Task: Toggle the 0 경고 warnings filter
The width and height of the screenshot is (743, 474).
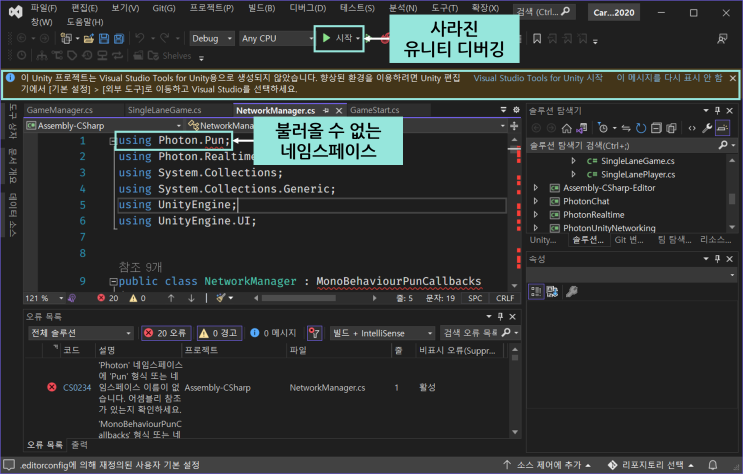Action: 219,333
